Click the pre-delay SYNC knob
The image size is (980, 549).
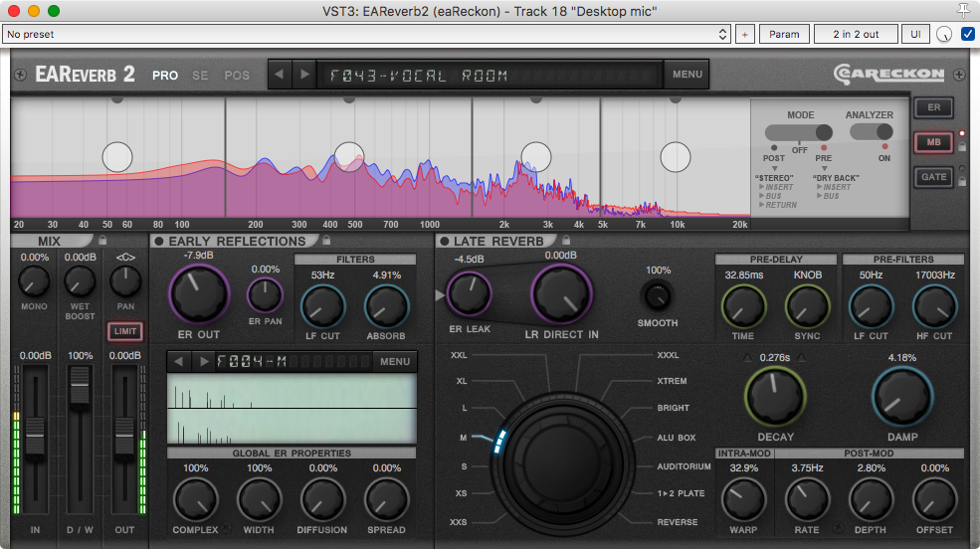(x=808, y=306)
